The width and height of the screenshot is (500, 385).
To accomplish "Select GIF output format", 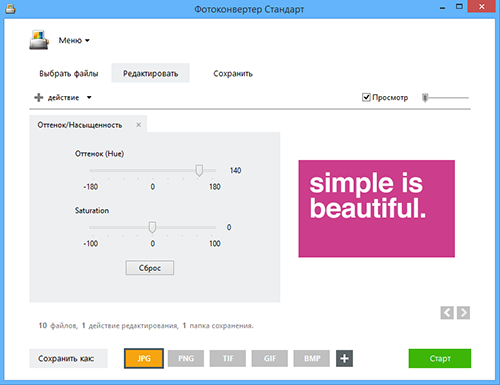I will click(270, 358).
